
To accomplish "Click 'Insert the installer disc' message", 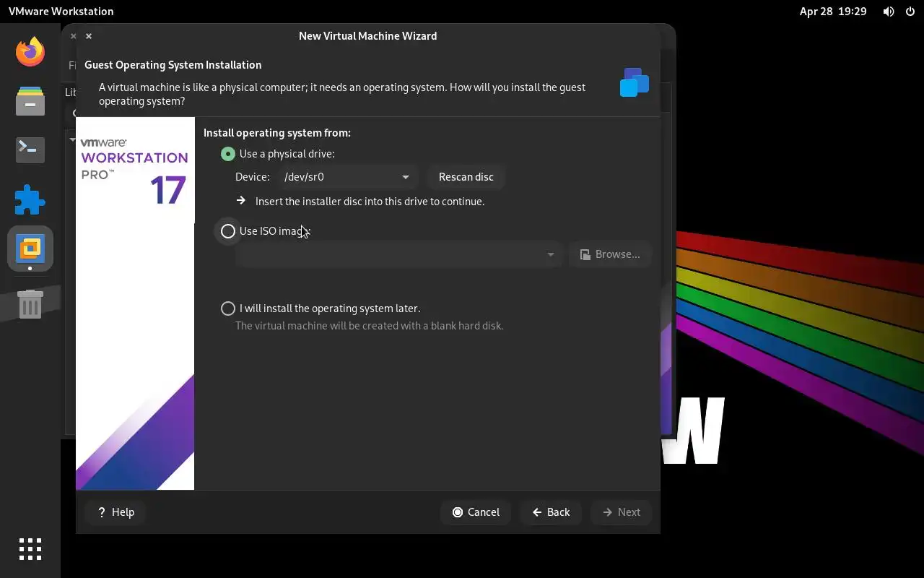I will click(370, 202).
